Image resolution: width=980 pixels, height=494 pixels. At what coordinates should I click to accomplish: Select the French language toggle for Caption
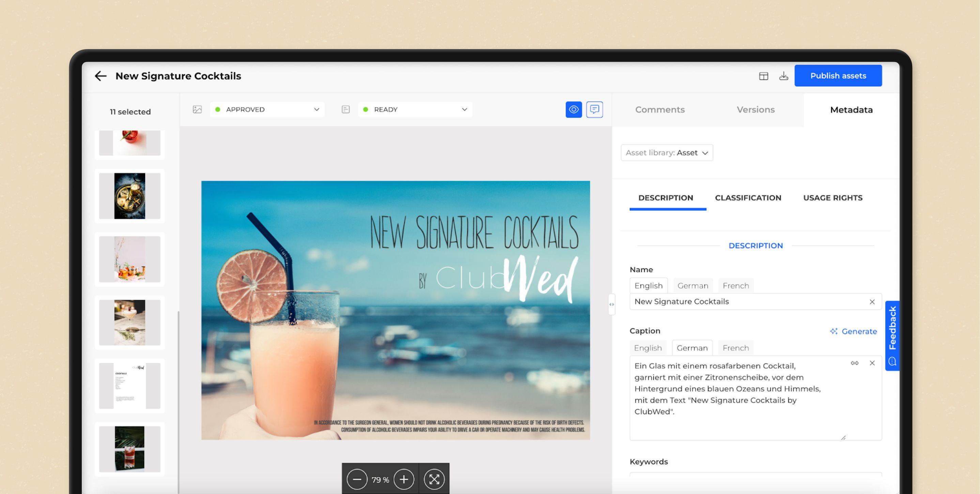(x=735, y=347)
